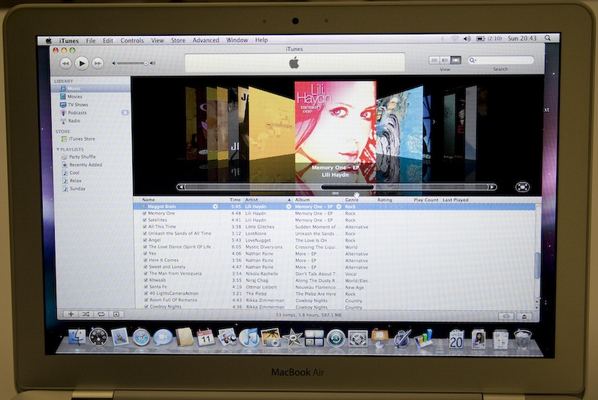The height and width of the screenshot is (400, 598).
Task: Adjust the volume slider knob
Action: point(146,63)
